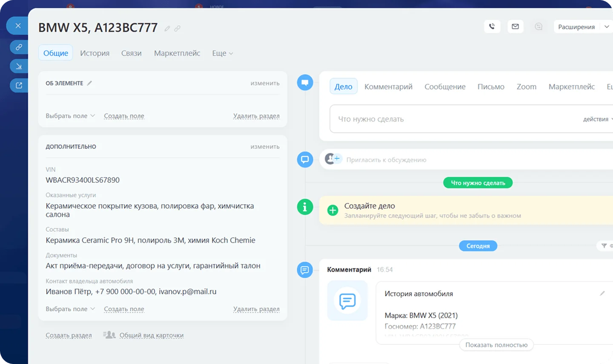Click the invite user plus icon
This screenshot has height=364, width=613.
[x=337, y=159]
